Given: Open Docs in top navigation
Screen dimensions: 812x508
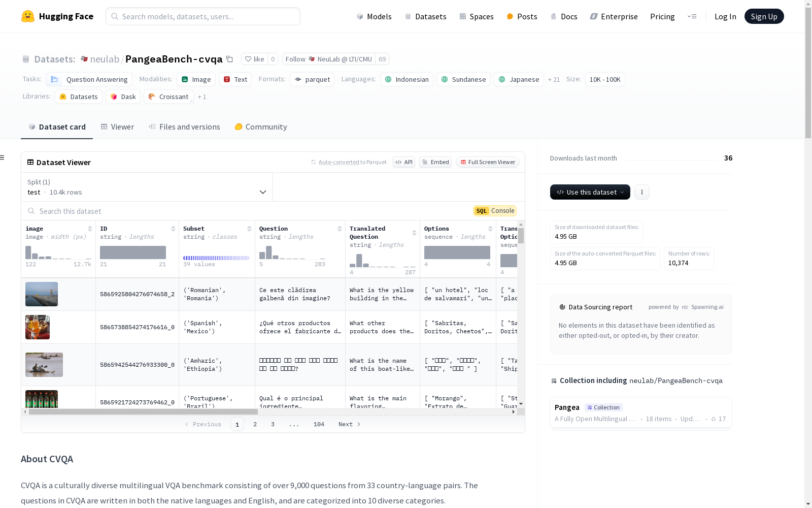Looking at the screenshot, I should (x=564, y=16).
